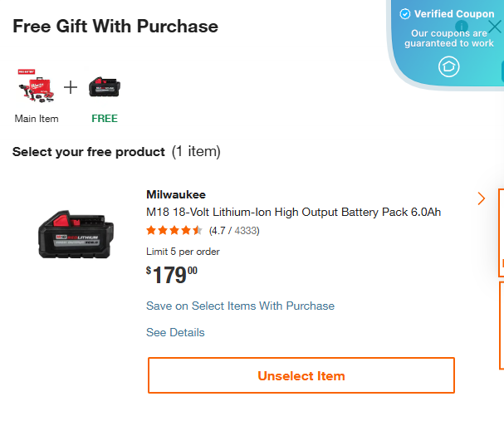Click the star rating icons

click(174, 230)
